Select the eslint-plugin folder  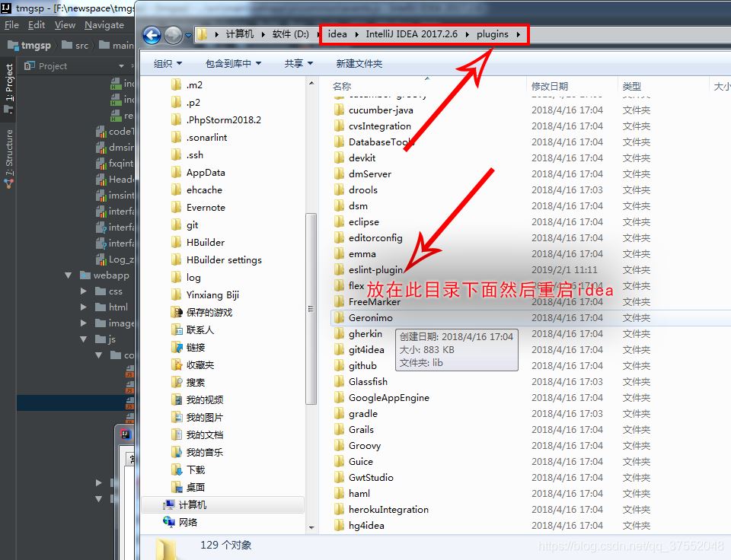pos(376,269)
